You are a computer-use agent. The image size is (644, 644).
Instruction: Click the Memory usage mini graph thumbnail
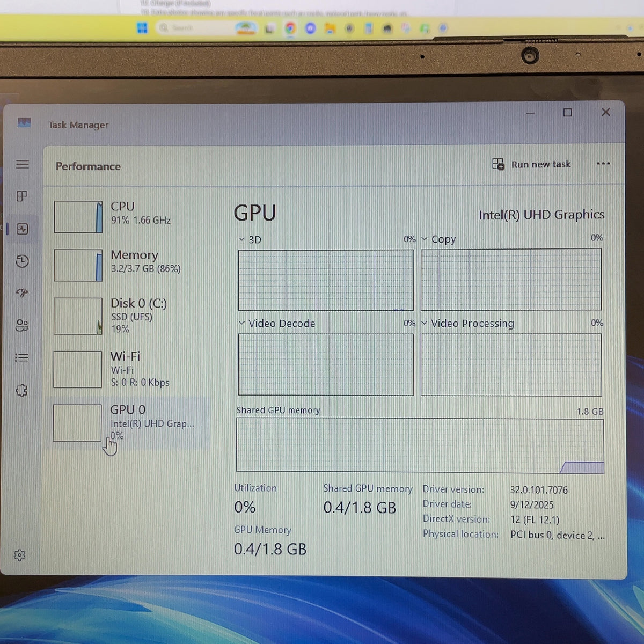point(78,265)
